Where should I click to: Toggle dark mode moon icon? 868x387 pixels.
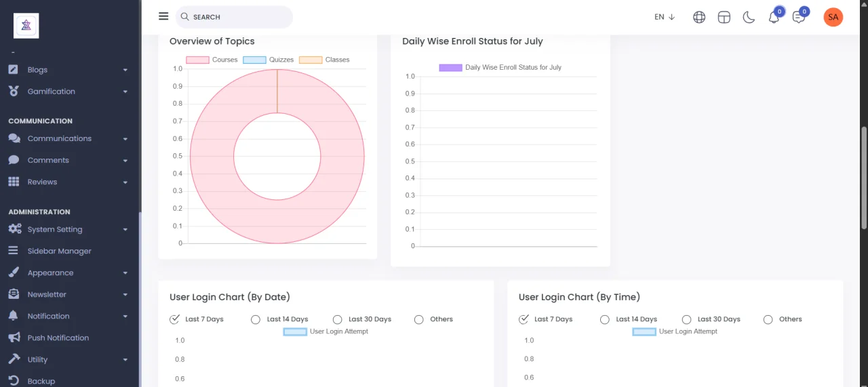pyautogui.click(x=749, y=17)
